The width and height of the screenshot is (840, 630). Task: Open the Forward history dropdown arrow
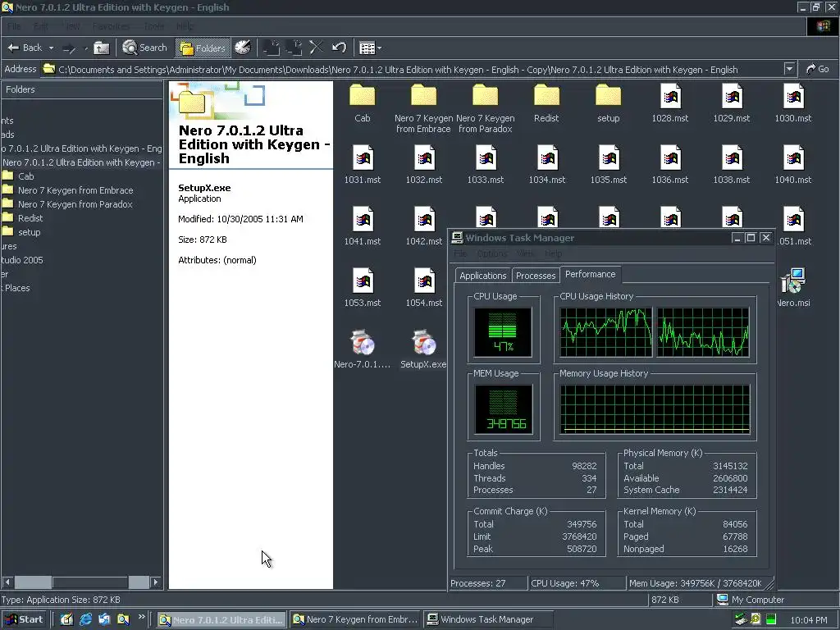[85, 48]
